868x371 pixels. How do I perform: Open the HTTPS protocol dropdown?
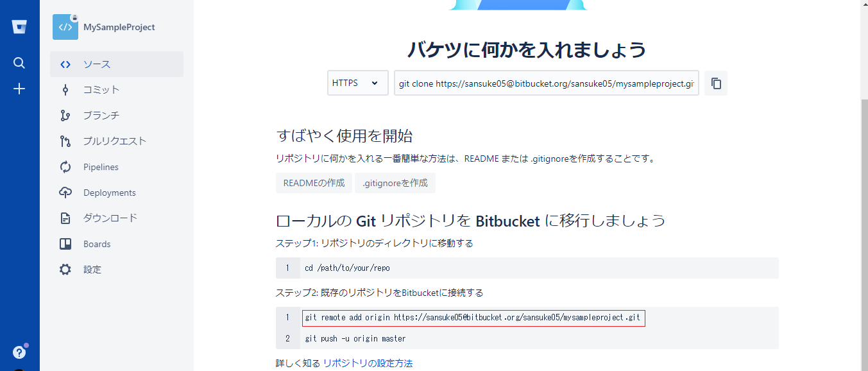click(x=357, y=83)
